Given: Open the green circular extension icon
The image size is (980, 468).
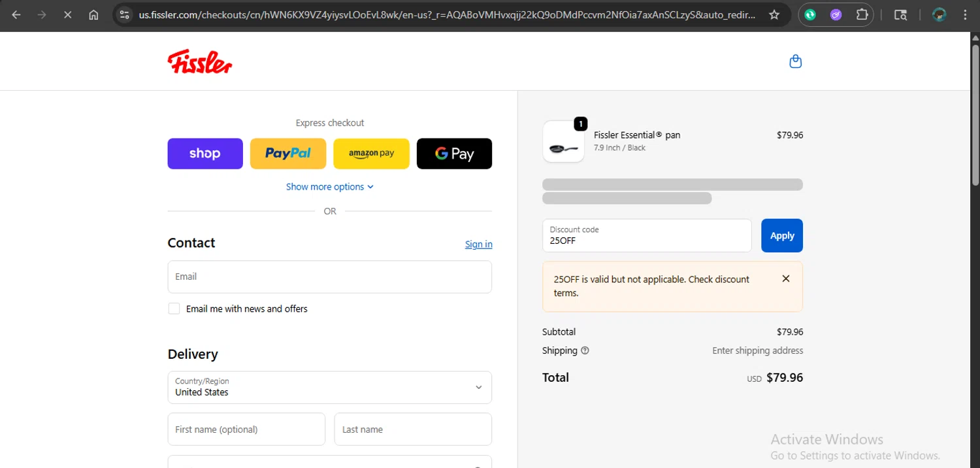Looking at the screenshot, I should (810, 14).
